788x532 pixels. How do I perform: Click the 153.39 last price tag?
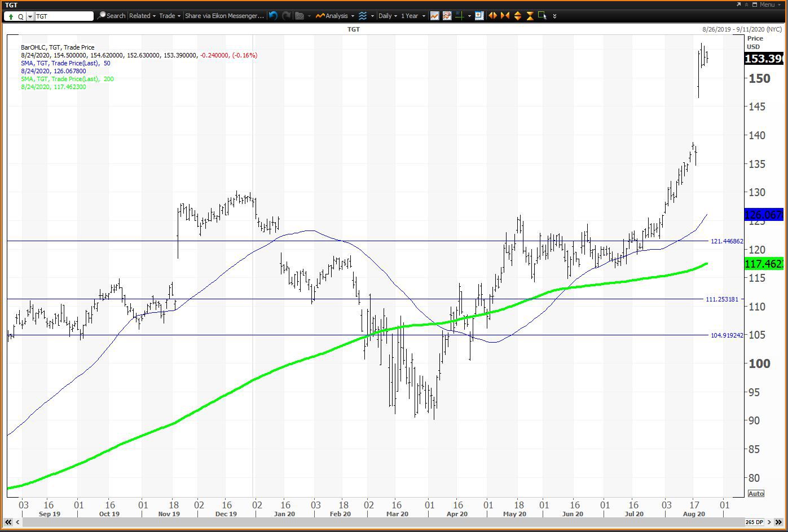click(x=763, y=59)
